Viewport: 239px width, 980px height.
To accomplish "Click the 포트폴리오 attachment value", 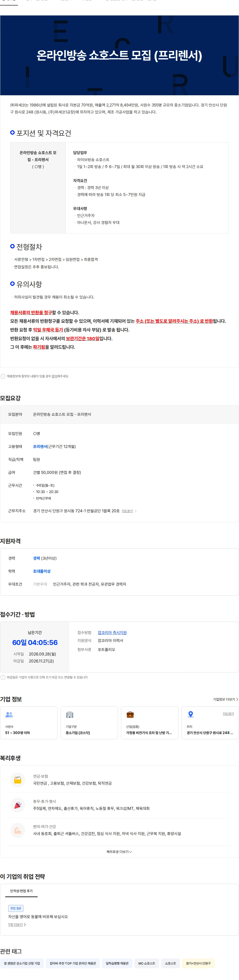I will point(106,650).
